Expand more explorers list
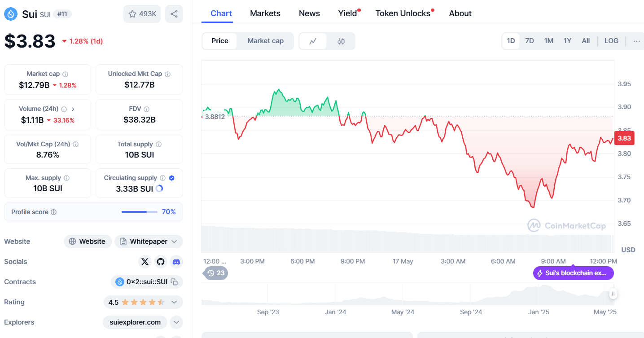Screen dimensions: 644x338 tap(176, 322)
